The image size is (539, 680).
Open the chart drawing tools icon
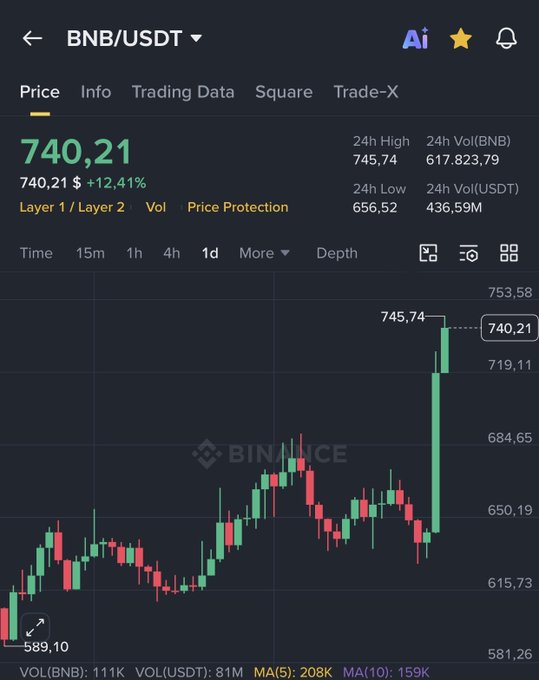coord(428,253)
